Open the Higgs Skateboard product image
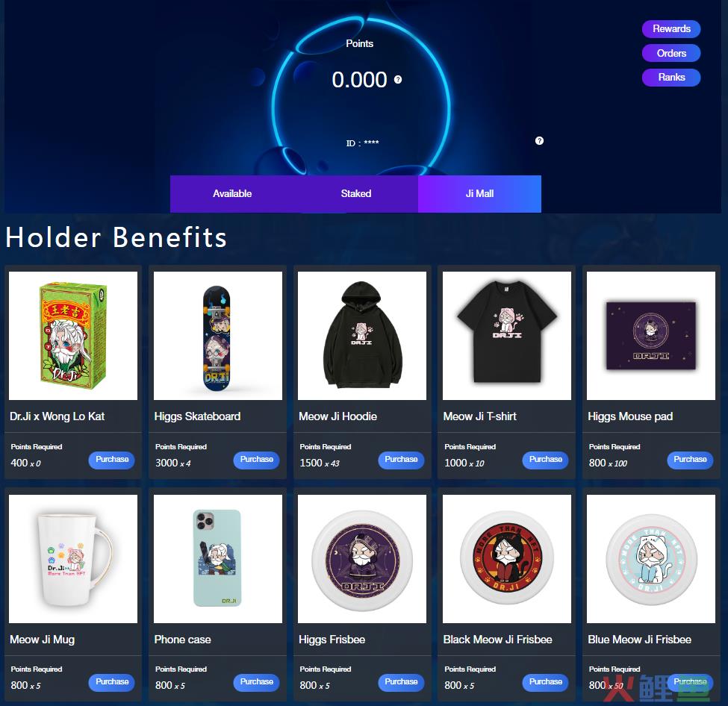This screenshot has width=728, height=706. [x=218, y=336]
